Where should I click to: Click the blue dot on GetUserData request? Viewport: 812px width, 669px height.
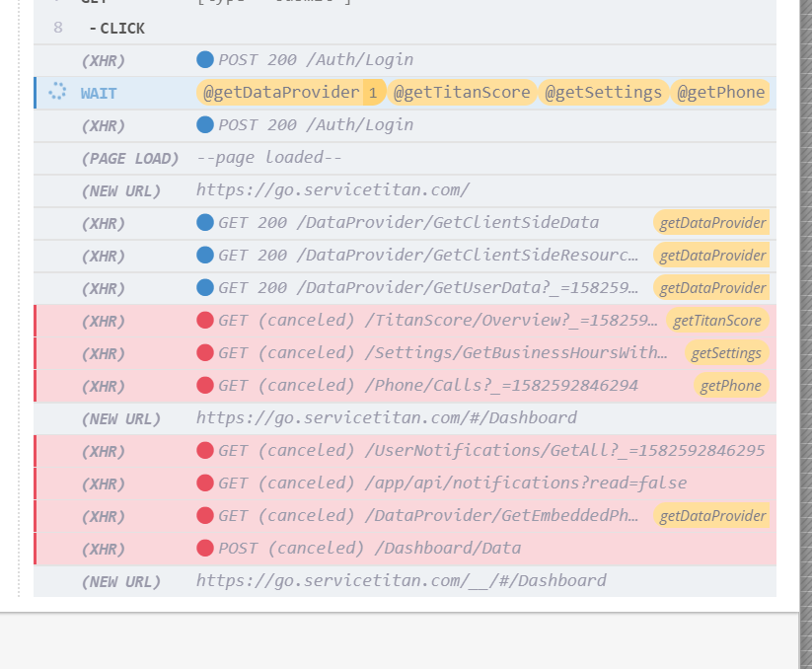pos(204,287)
